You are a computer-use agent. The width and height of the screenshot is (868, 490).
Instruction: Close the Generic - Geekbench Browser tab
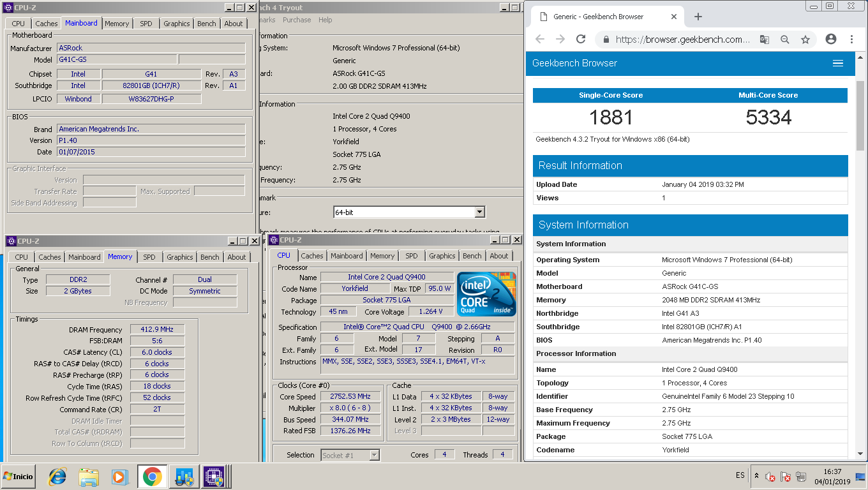pyautogui.click(x=674, y=17)
